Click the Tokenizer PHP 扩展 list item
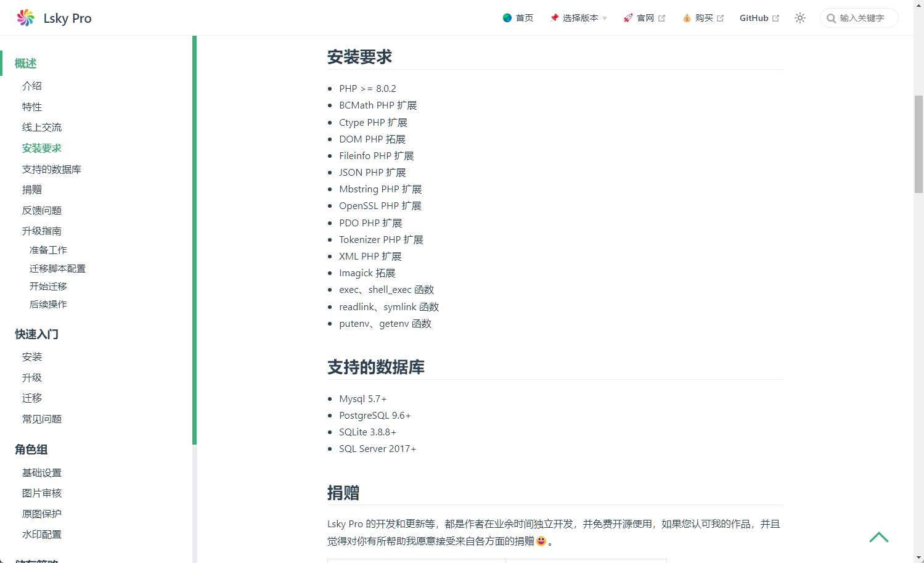The image size is (924, 563). [x=381, y=239]
